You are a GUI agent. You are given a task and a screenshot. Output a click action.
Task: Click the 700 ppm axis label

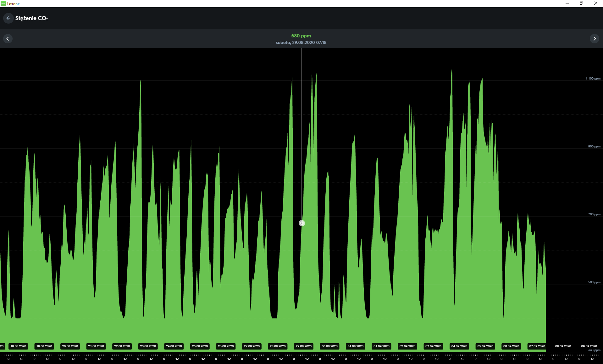(x=594, y=214)
